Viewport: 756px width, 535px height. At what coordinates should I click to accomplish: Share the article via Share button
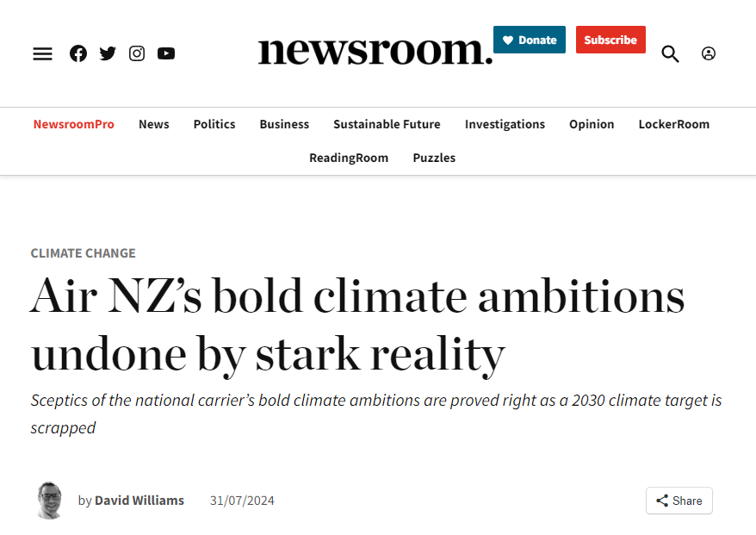(679, 501)
